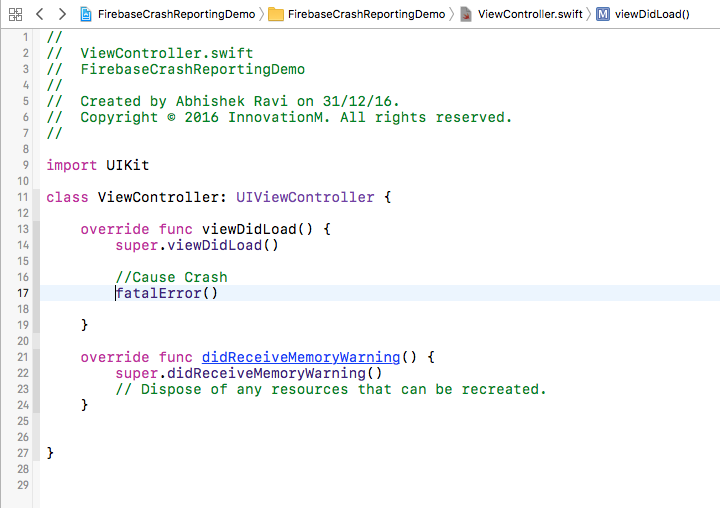Click the Swift file icon in jump bar
720x508 pixels.
tap(466, 14)
